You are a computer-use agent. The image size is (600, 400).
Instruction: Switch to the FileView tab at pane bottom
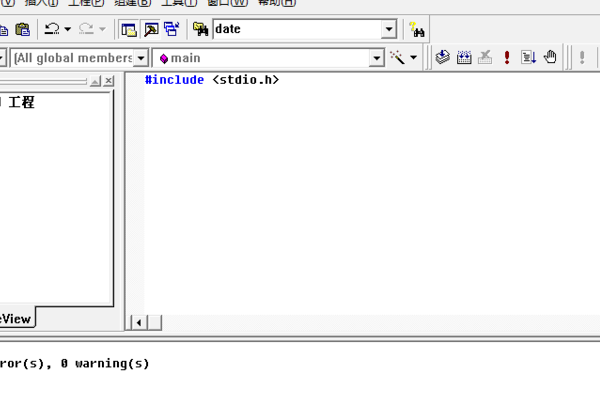click(x=15, y=319)
